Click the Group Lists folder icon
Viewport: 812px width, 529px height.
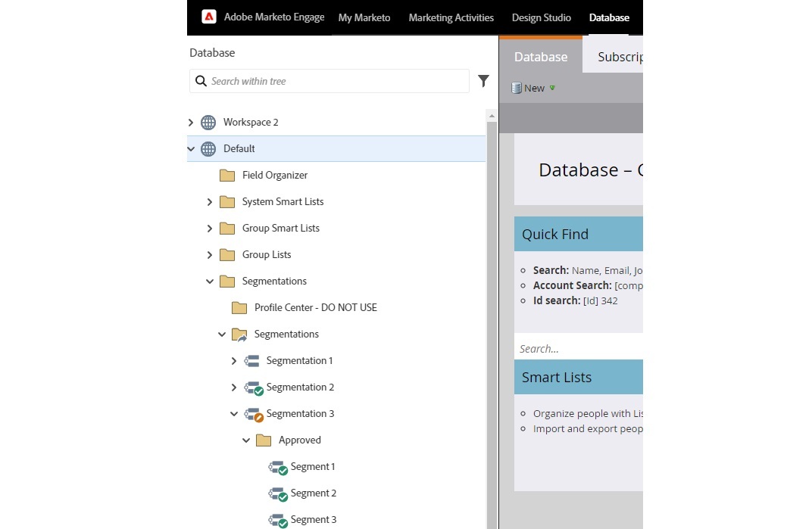point(226,255)
